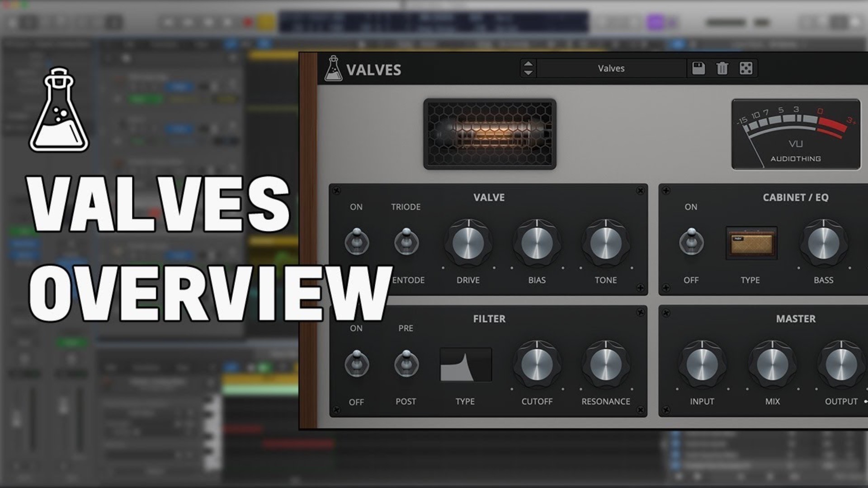Click the glowing valve tube graphic
868x488 pixels.
[490, 134]
